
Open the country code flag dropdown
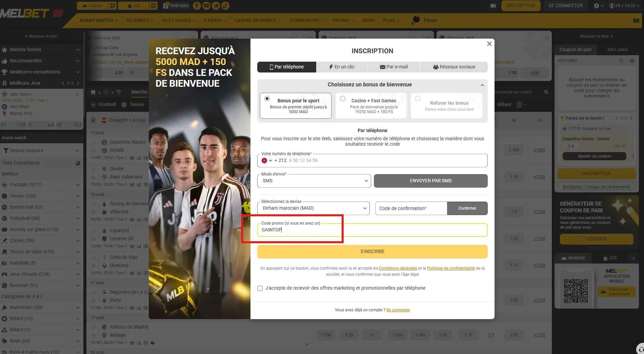click(x=267, y=161)
